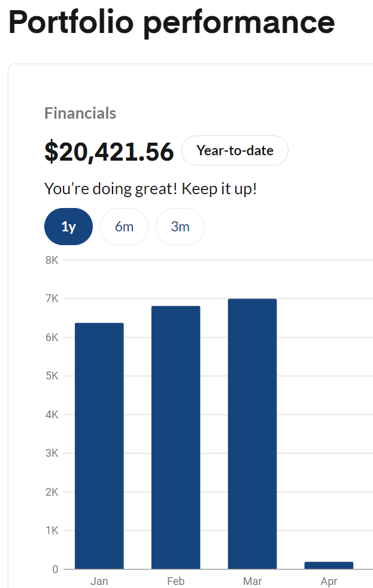Screen dimensions: 373x588
Task: Click the Portfolio performance heading
Action: click(171, 22)
